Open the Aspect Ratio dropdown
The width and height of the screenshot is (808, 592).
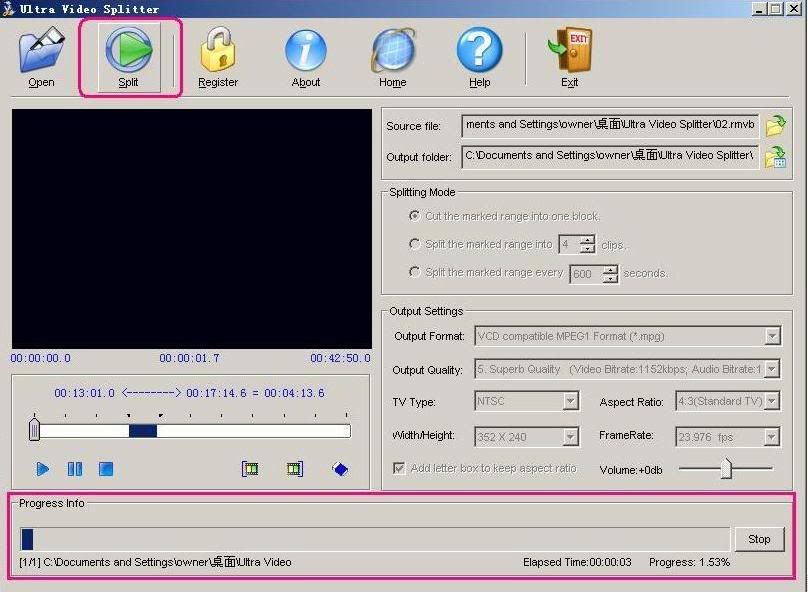pos(772,401)
